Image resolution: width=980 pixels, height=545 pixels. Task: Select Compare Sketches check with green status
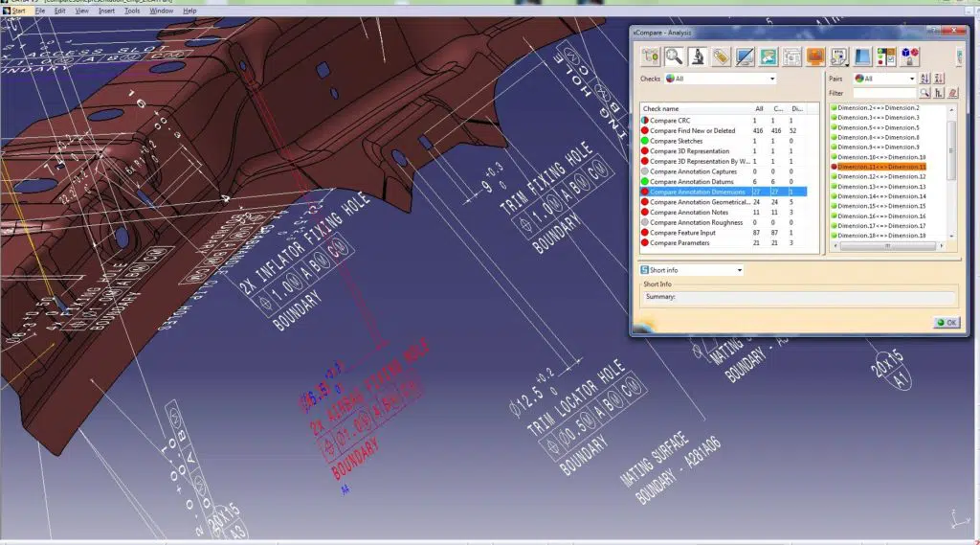pyautogui.click(x=724, y=142)
